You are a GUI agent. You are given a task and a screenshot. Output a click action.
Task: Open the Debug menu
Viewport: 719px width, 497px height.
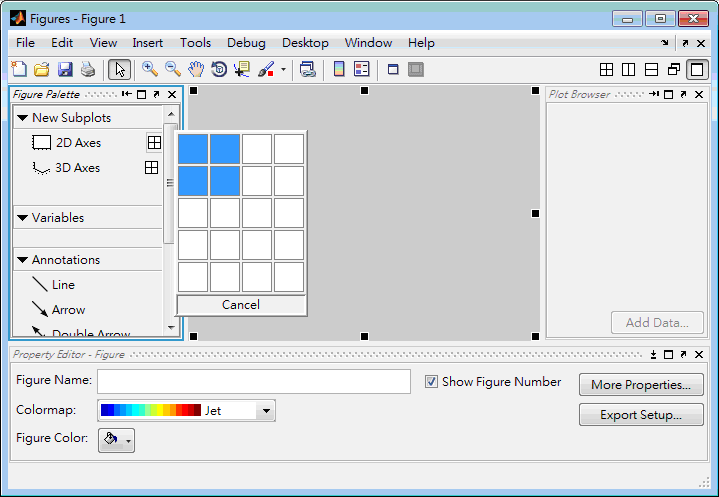(x=246, y=43)
